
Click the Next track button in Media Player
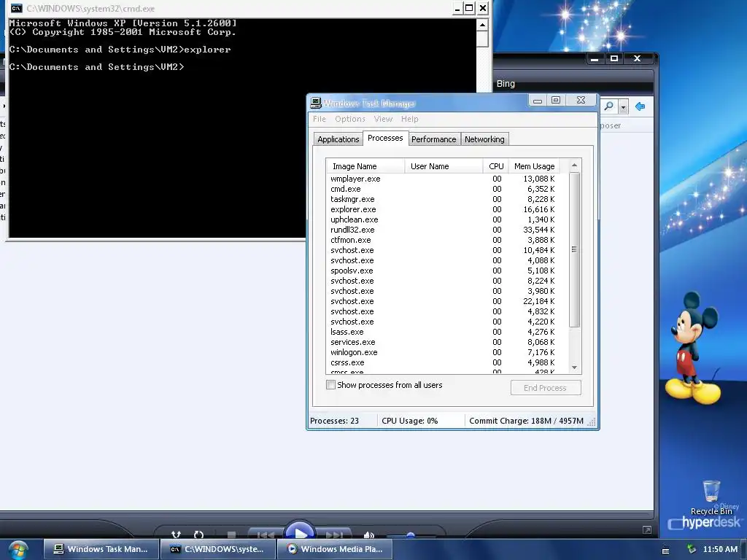click(x=334, y=534)
